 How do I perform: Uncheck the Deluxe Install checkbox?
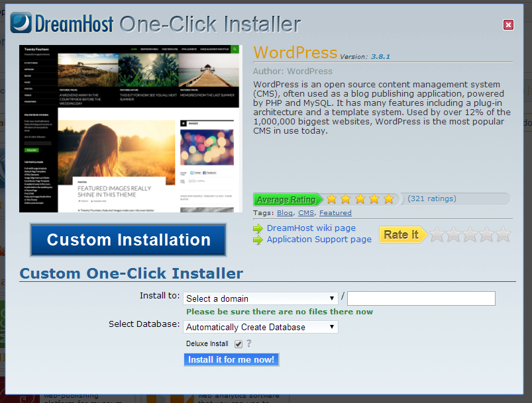[239, 344]
